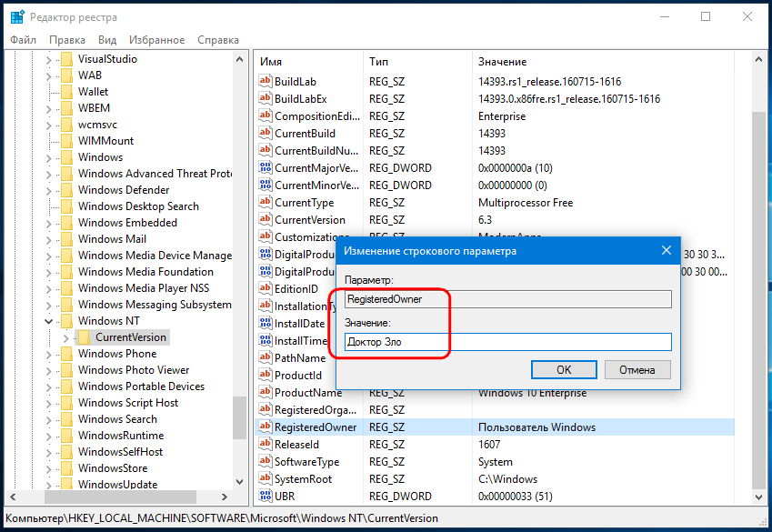
Task: Sort values by the Имя column header
Action: click(x=309, y=62)
